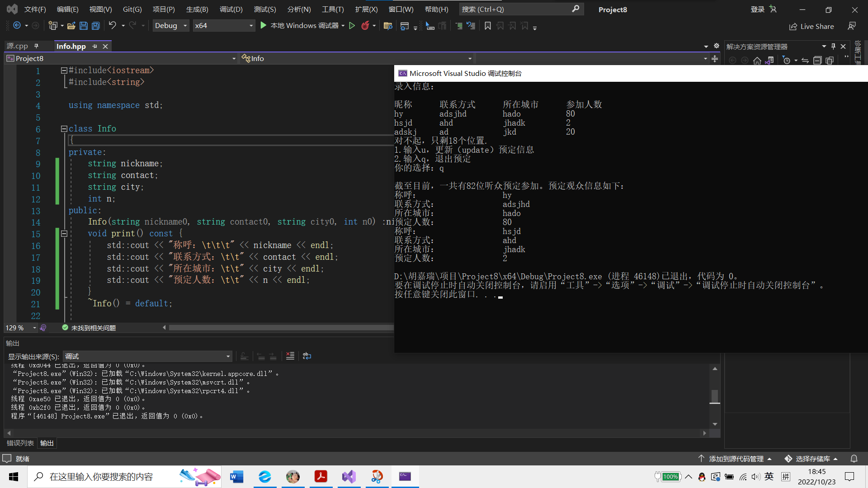Start without debugging using the green outline arrow

click(352, 26)
